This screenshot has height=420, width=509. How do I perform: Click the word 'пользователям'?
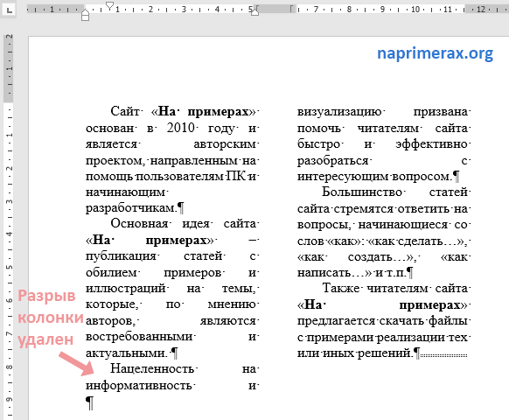tap(179, 177)
